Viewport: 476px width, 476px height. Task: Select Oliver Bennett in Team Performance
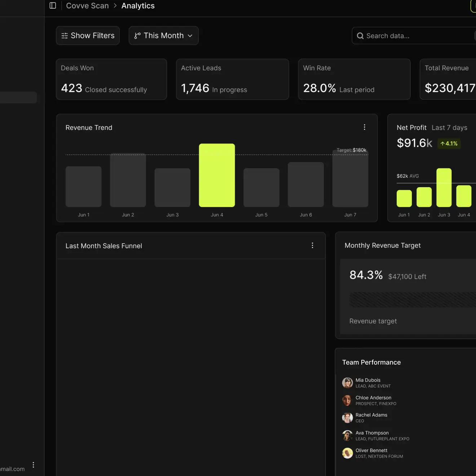tap(371, 450)
